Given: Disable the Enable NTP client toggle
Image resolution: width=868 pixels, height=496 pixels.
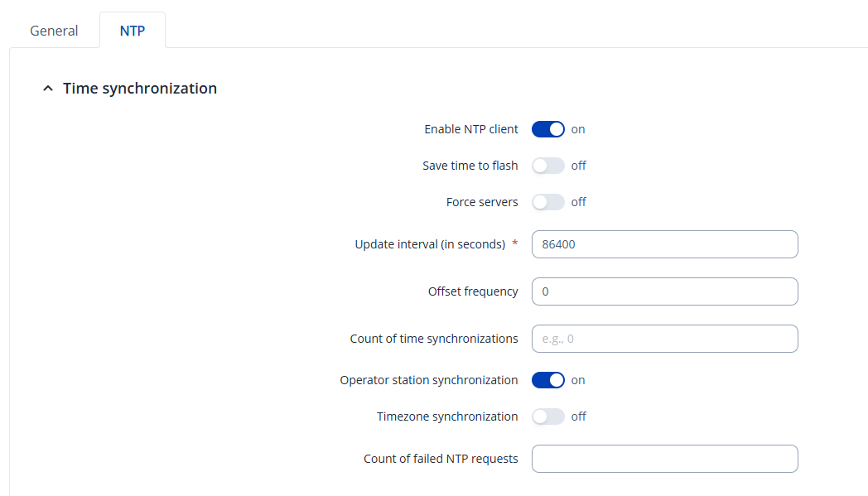Looking at the screenshot, I should (x=547, y=129).
